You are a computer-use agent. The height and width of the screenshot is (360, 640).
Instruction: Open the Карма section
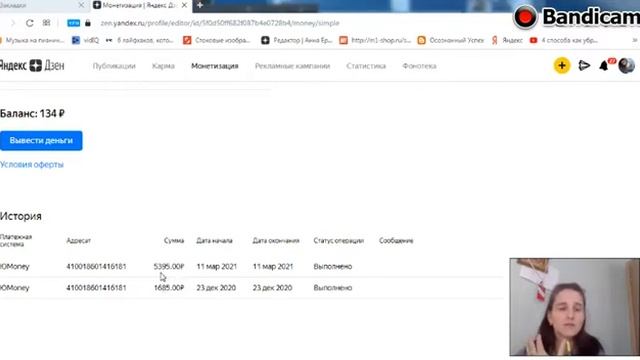163,66
